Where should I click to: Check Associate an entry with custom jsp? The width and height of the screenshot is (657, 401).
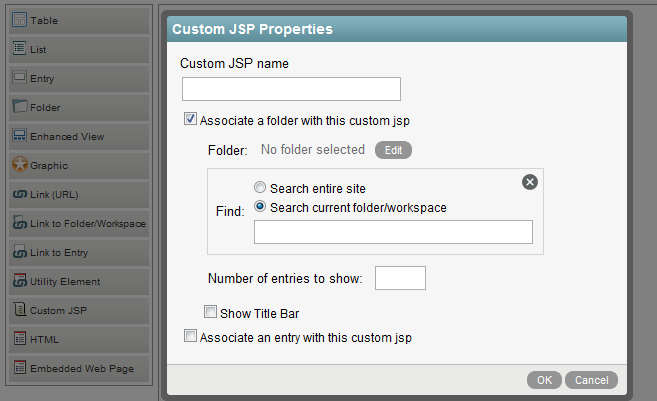[x=191, y=337]
